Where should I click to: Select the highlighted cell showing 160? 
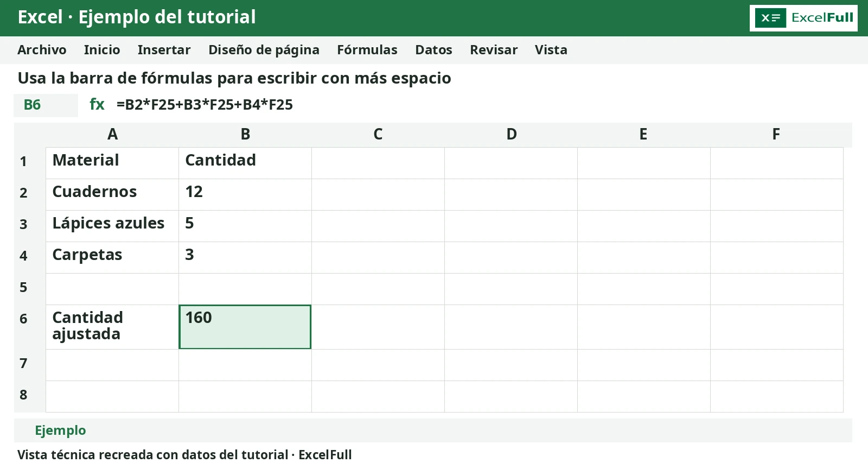[x=245, y=327]
